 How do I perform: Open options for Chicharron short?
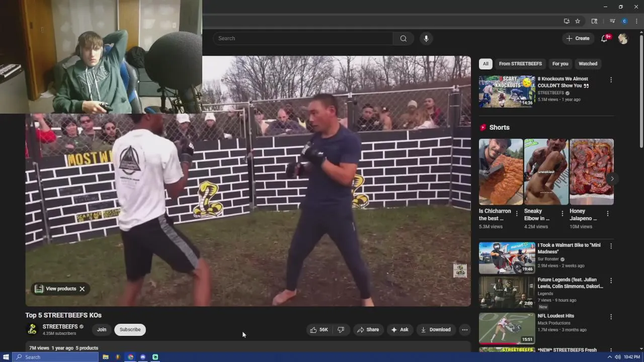(517, 214)
